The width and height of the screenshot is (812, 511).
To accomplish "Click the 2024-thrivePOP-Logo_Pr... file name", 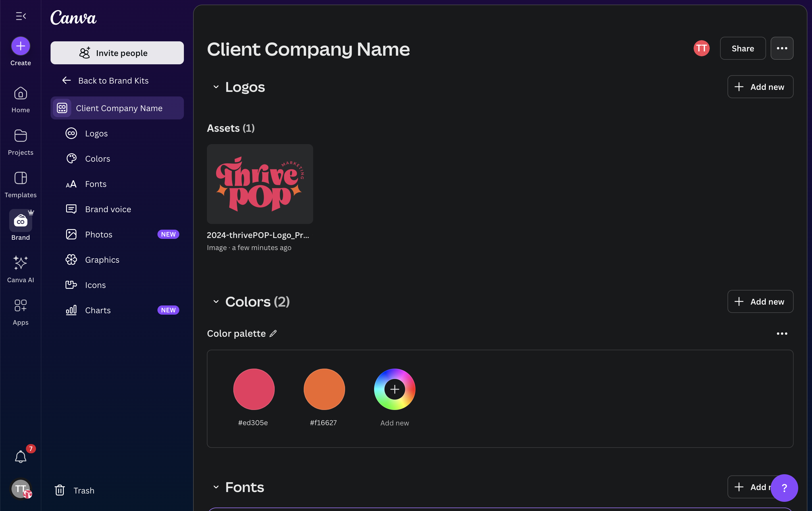I will pos(258,235).
